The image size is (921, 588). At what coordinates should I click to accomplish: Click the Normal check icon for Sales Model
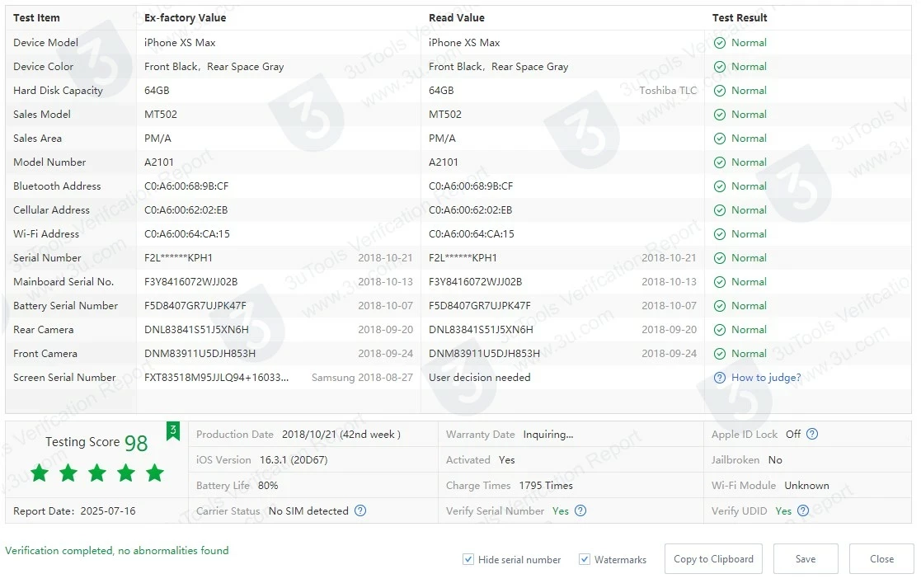point(720,115)
